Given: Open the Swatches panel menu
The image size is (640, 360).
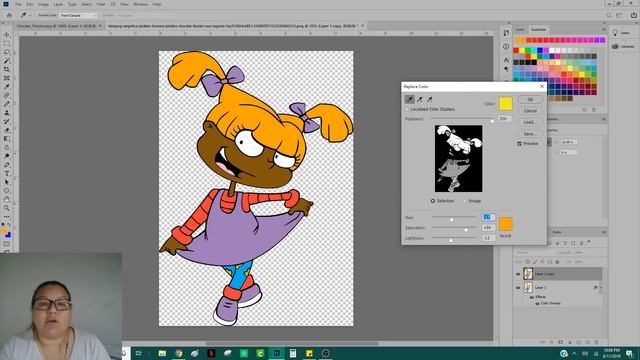Looking at the screenshot, I should pyautogui.click(x=604, y=29).
